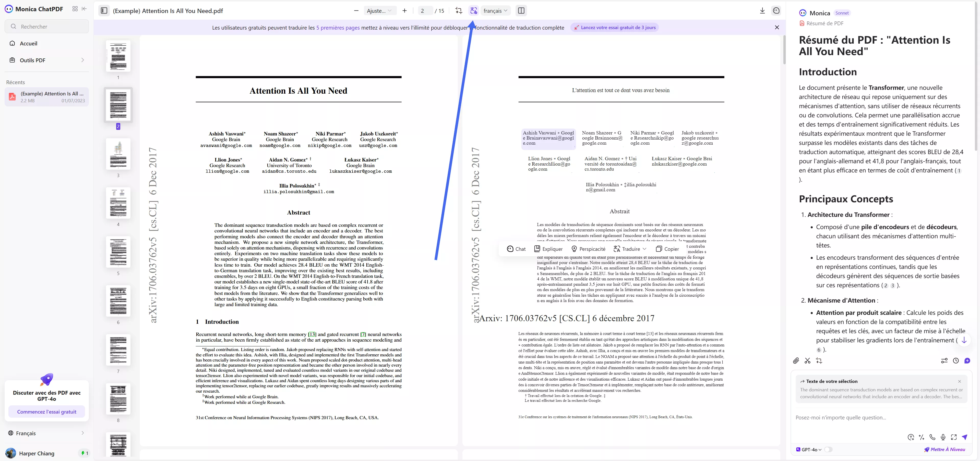This screenshot has height=461, width=980.
Task: Zoom in with the plus icon
Action: pos(404,11)
